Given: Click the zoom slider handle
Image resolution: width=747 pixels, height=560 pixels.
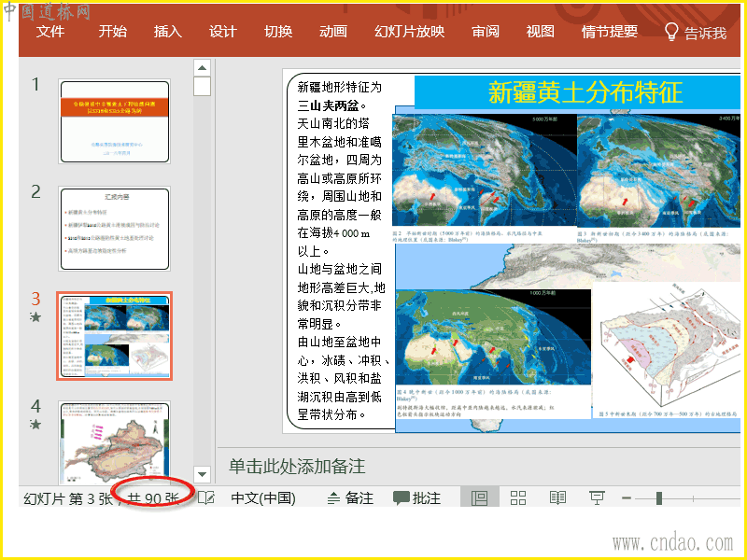Looking at the screenshot, I should 659,498.
